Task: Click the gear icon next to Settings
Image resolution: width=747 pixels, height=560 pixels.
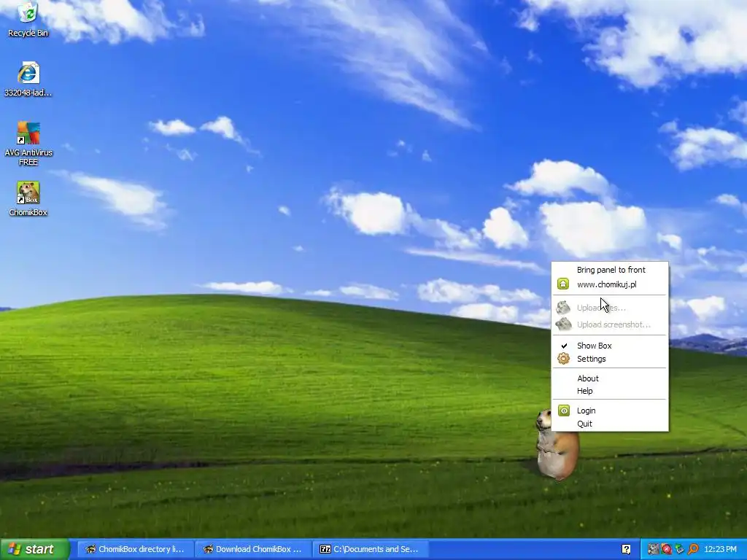Action: coord(564,359)
